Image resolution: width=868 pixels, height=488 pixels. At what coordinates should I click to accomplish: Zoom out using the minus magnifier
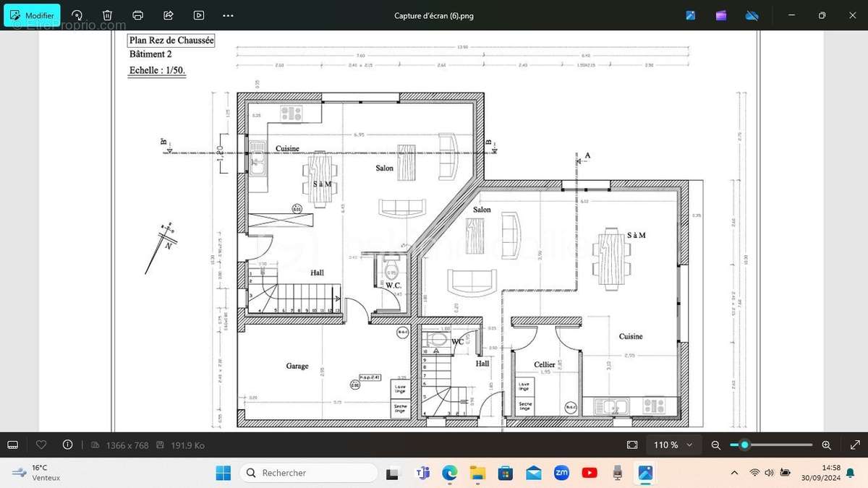coord(716,445)
